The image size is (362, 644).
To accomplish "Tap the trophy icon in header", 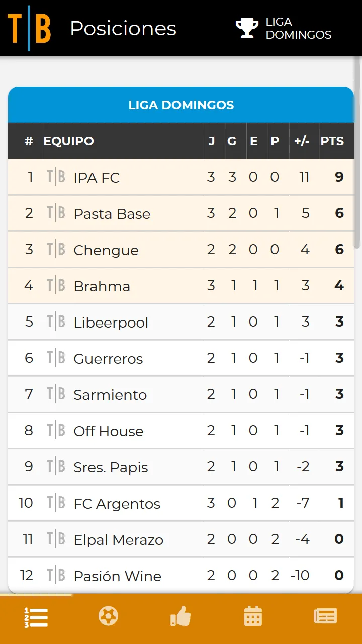I will point(247,28).
